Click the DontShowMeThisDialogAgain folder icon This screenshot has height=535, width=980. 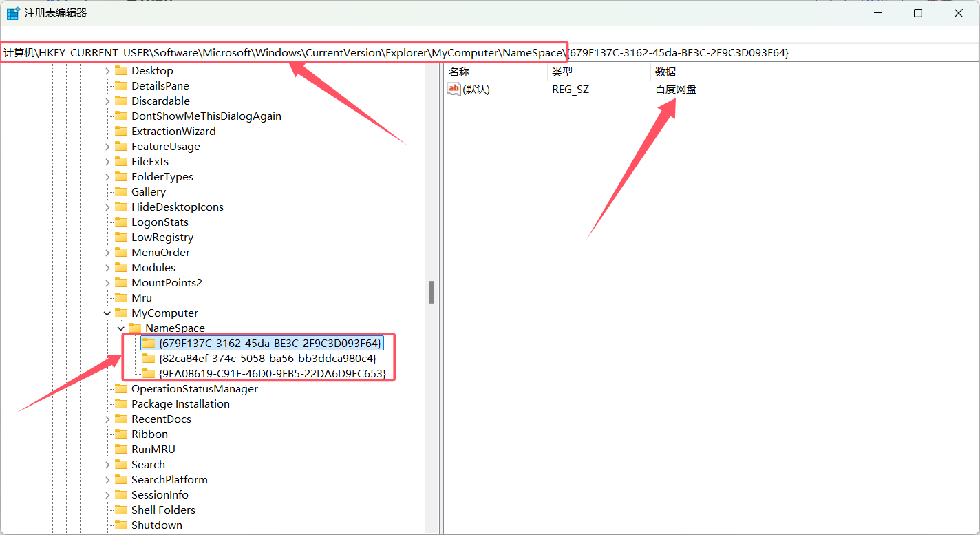coord(121,116)
